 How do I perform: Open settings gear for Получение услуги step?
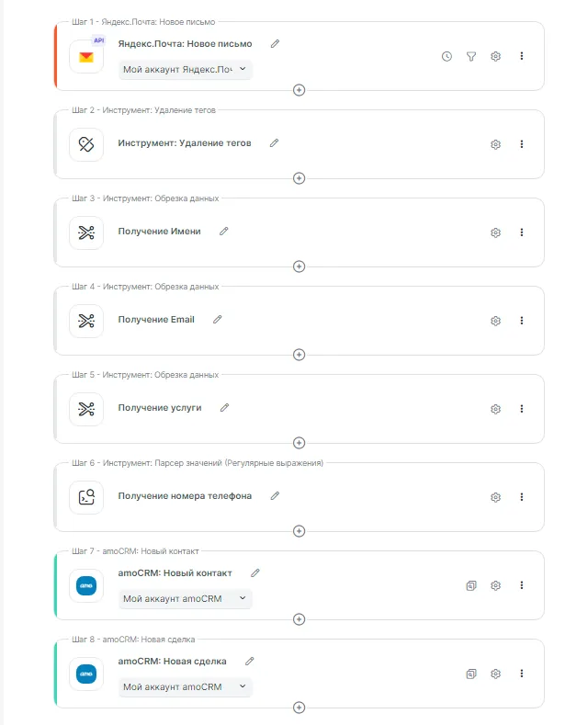coord(495,409)
